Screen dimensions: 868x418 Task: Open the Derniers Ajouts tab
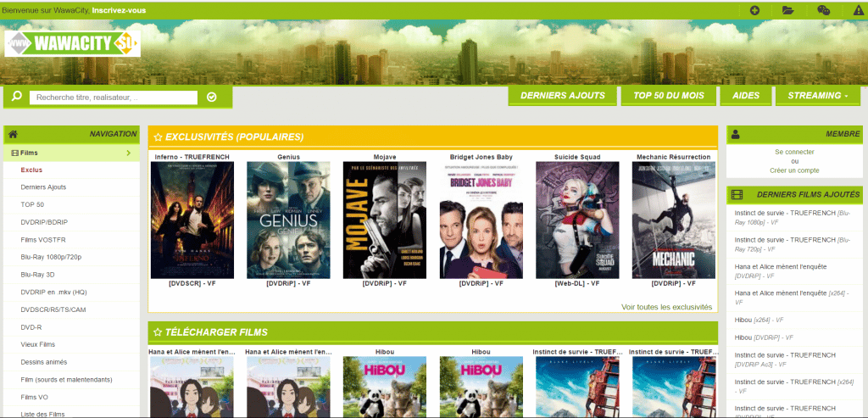(563, 96)
